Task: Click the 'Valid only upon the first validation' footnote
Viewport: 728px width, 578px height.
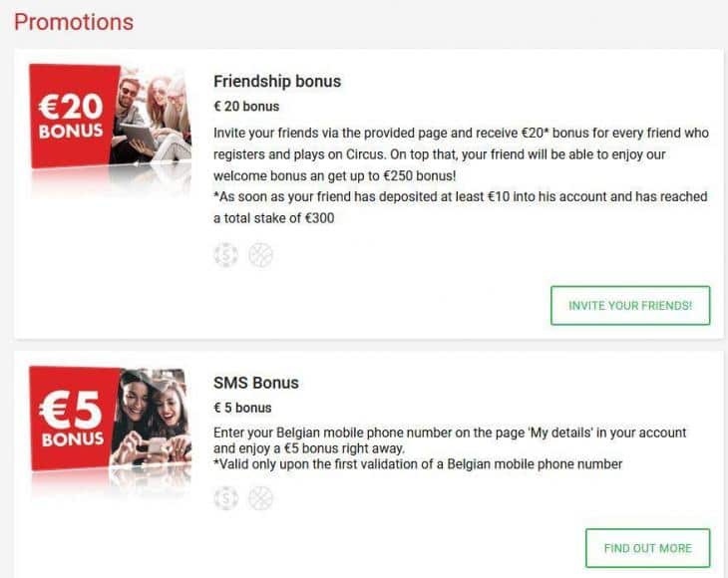Action: pyautogui.click(x=418, y=464)
